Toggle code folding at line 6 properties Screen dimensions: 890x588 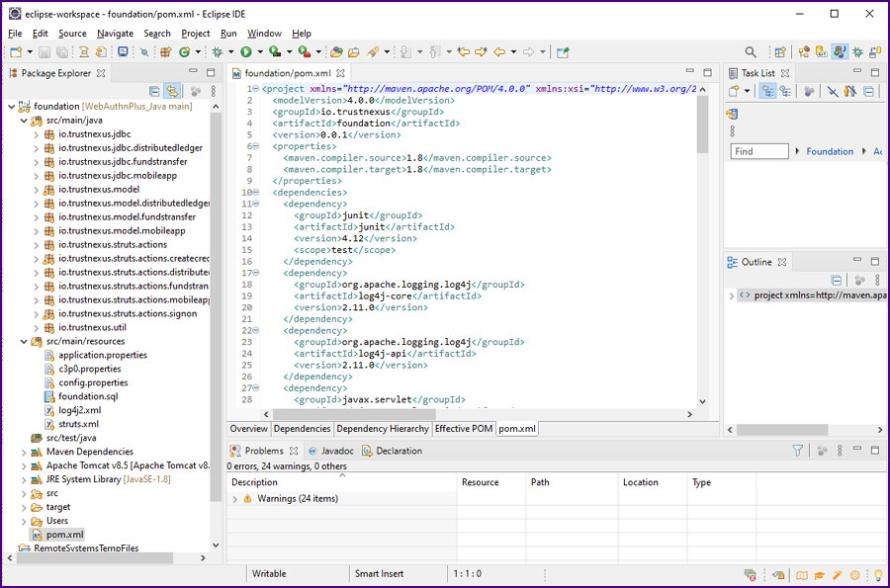255,146
